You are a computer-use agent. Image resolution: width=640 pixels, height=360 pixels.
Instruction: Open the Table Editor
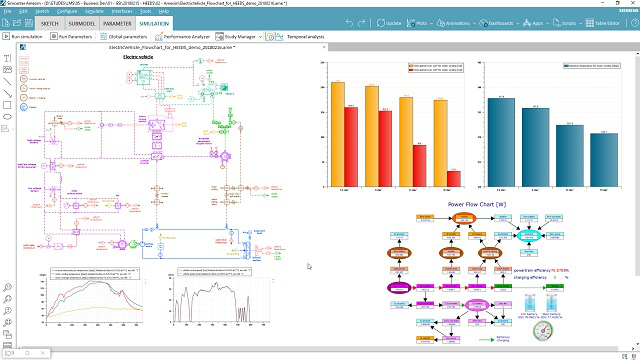click(x=603, y=23)
